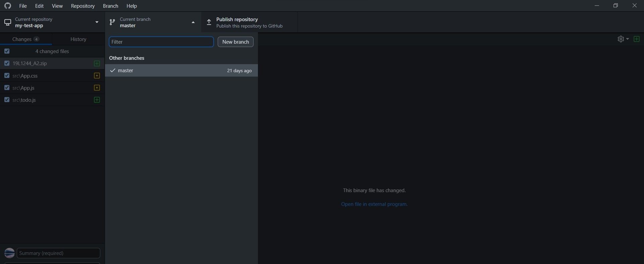This screenshot has width=644, height=264.
Task: Click the user avatar beside Summary field
Action: (x=9, y=253)
